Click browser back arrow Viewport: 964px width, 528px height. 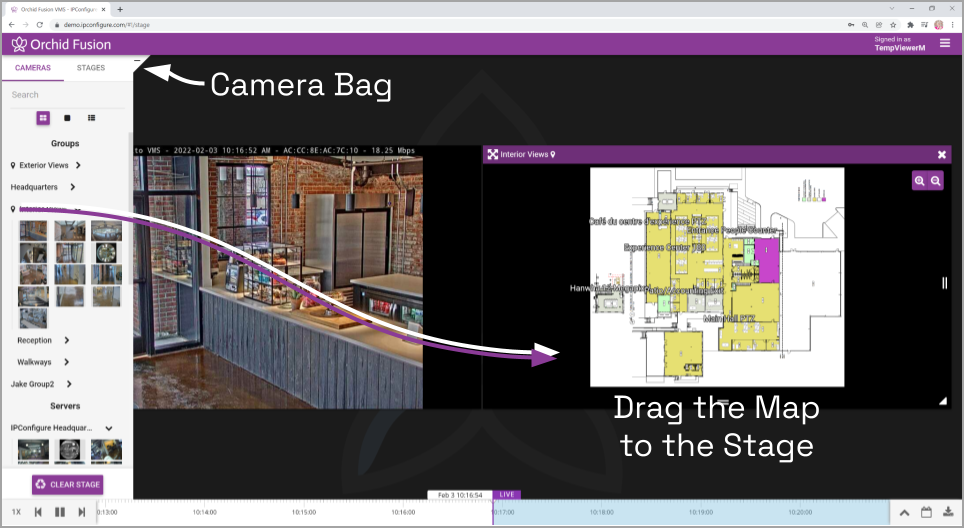pyautogui.click(x=11, y=25)
